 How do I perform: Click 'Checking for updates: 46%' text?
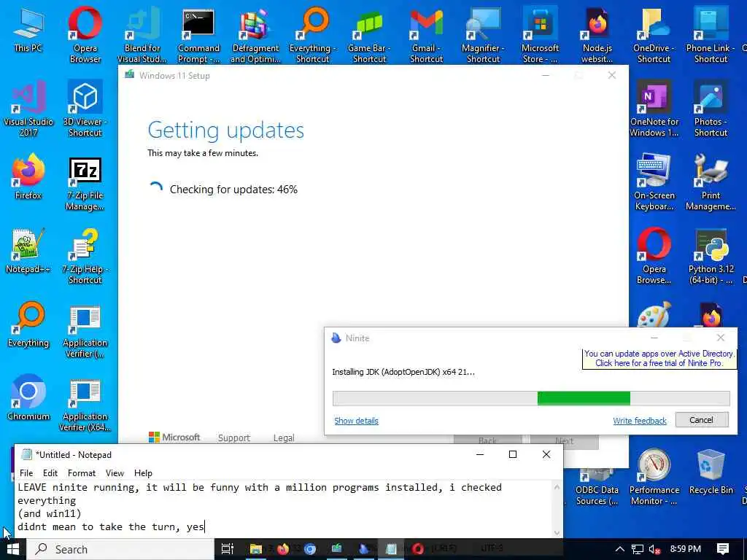(233, 190)
